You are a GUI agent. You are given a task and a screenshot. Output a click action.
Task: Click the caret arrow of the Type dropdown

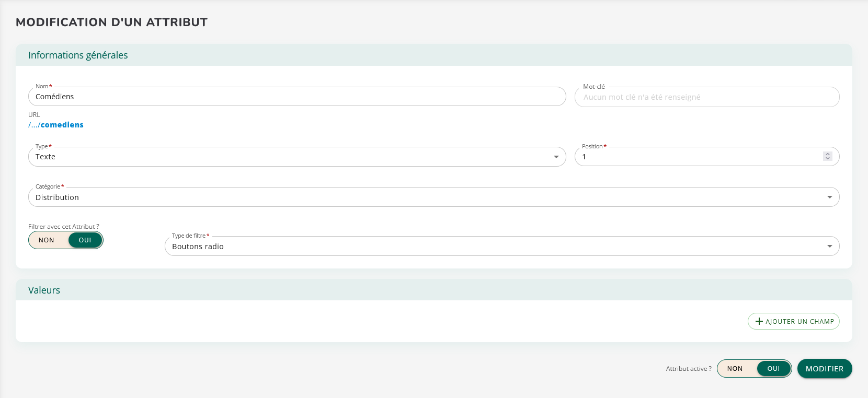tap(556, 157)
